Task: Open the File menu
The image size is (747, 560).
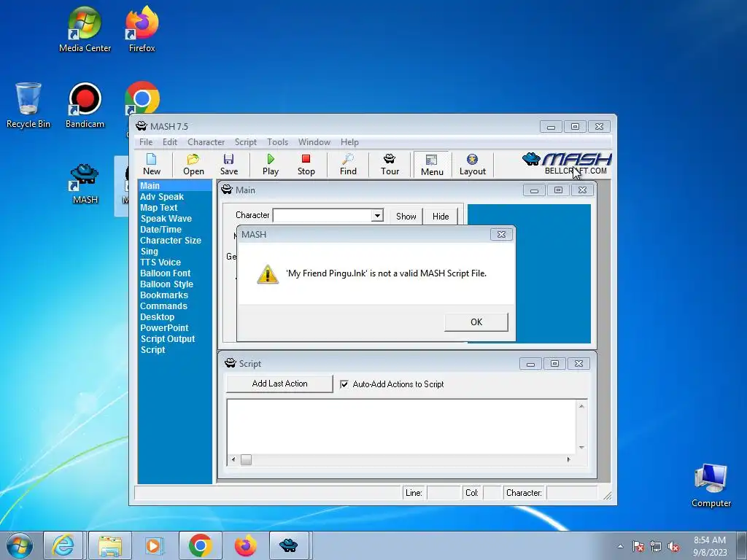Action: [146, 142]
